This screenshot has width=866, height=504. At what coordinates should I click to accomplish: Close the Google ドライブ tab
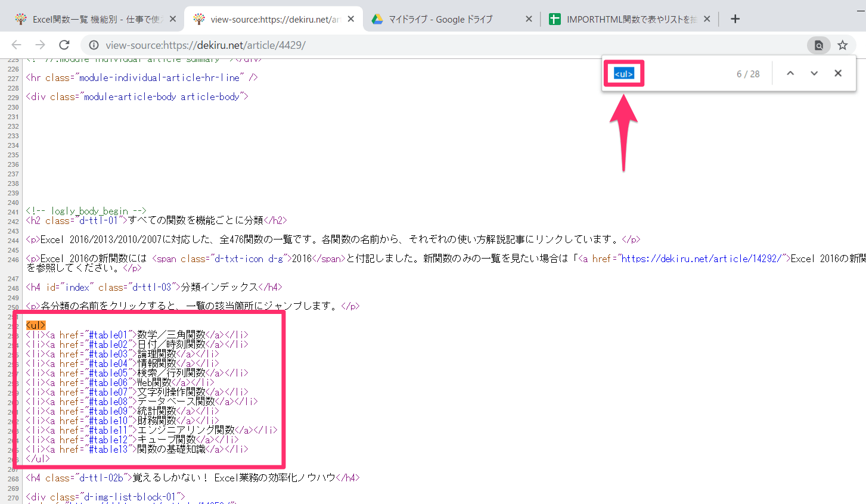pyautogui.click(x=529, y=19)
